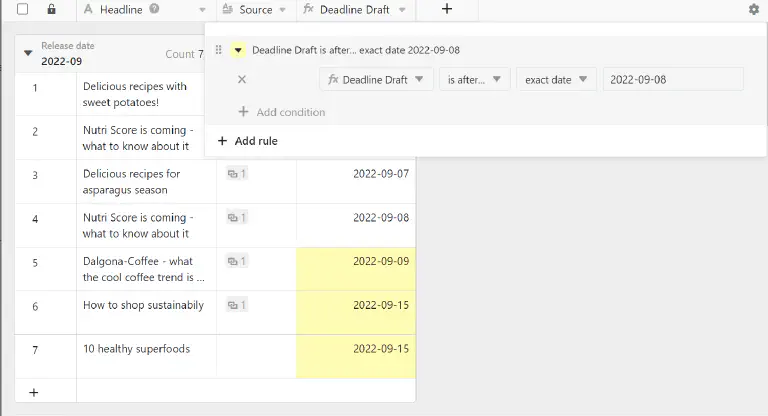
Task: Collapse the 2022-09 release date group
Action: pyautogui.click(x=28, y=53)
